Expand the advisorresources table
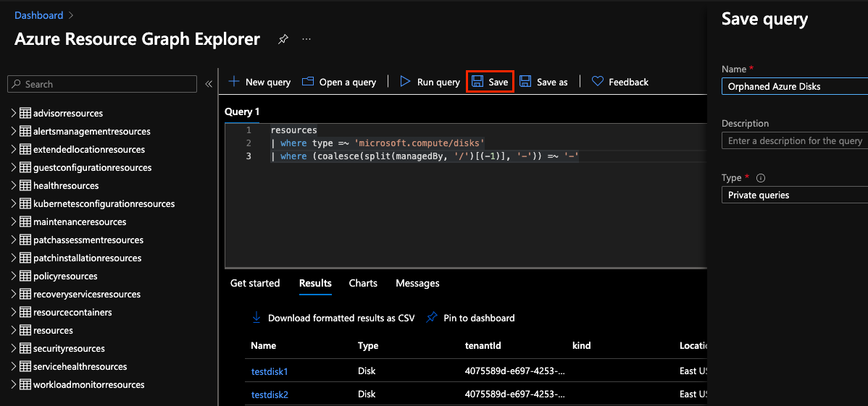The width and height of the screenshot is (868, 406). pyautogui.click(x=14, y=114)
